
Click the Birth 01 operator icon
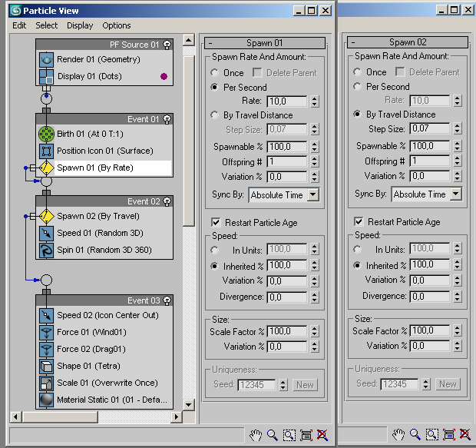[45, 134]
